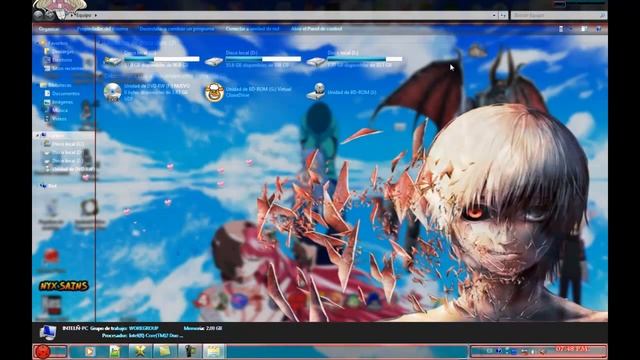The image size is (640, 360).
Task: Click the help icon in the toolbar
Action: pyautogui.click(x=598, y=29)
